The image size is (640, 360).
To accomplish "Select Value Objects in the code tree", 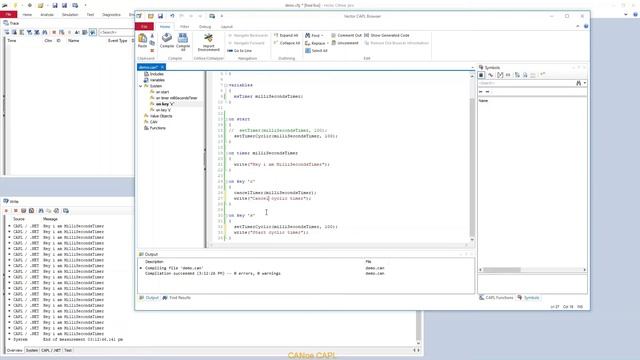I will [158, 116].
